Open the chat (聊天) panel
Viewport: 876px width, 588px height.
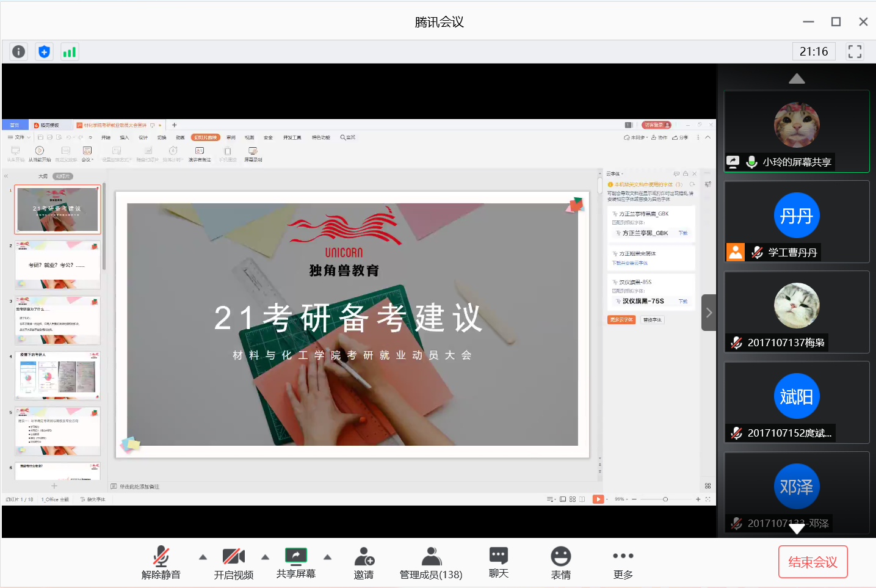tap(499, 562)
